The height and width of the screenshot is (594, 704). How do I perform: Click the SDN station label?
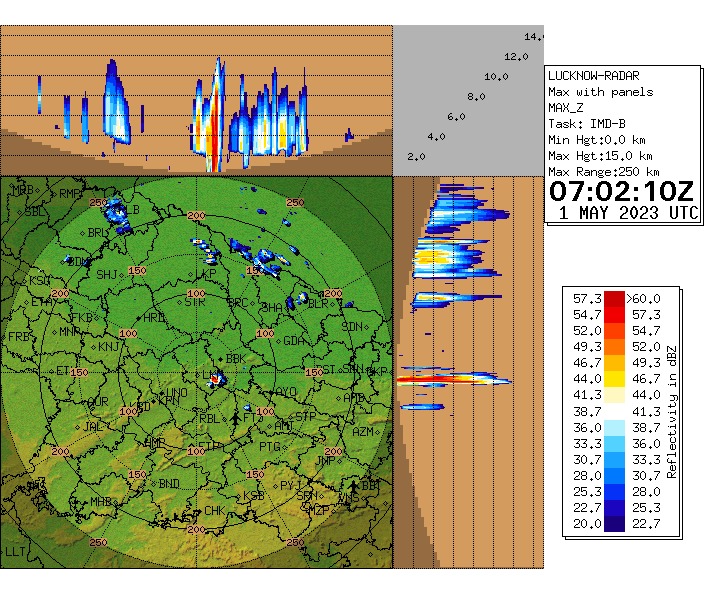click(x=352, y=326)
